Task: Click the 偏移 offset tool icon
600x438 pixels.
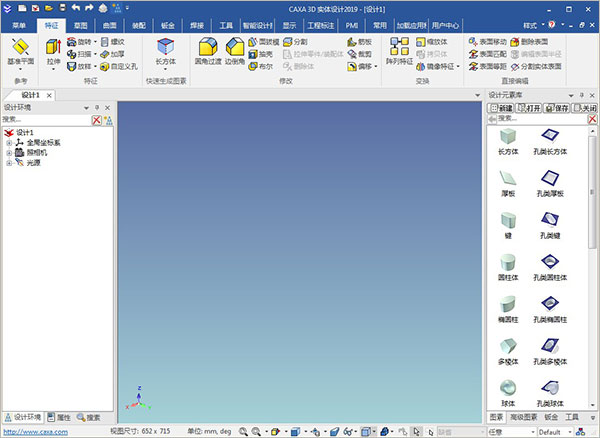Action: pyautogui.click(x=352, y=67)
